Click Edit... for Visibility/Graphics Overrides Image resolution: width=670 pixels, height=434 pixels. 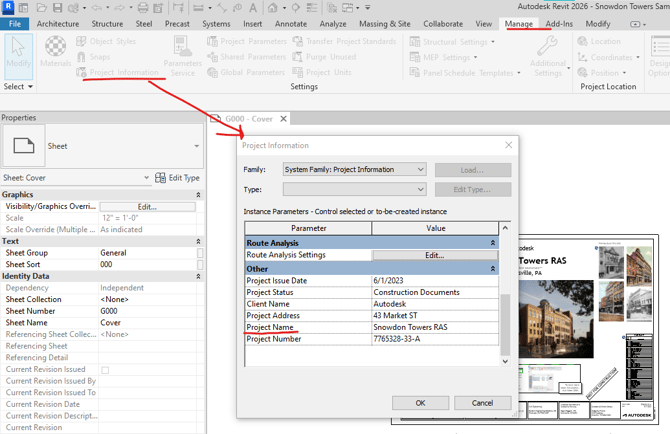tap(147, 207)
